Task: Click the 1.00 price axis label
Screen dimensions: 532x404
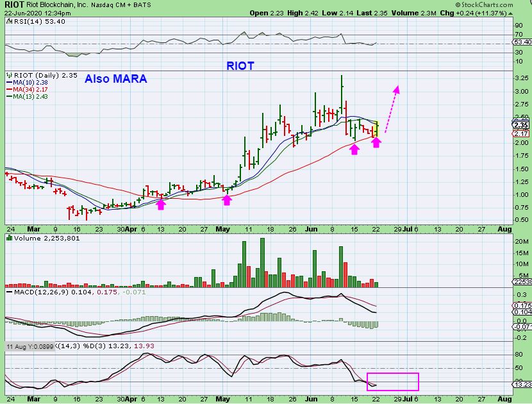Action: click(x=522, y=195)
